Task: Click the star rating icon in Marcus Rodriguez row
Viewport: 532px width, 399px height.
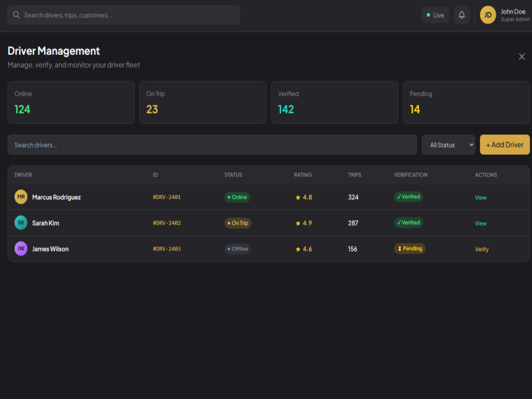Action: [x=298, y=197]
